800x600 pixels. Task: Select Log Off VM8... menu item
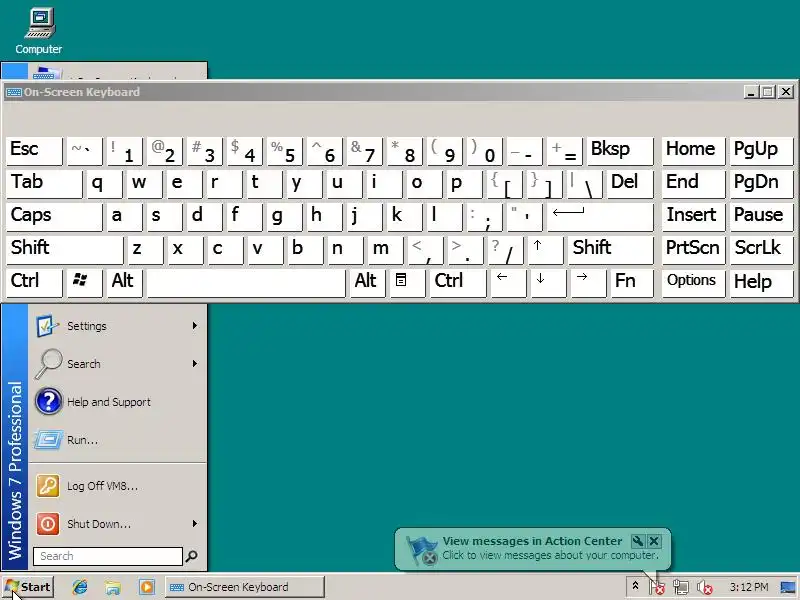tap(118, 486)
